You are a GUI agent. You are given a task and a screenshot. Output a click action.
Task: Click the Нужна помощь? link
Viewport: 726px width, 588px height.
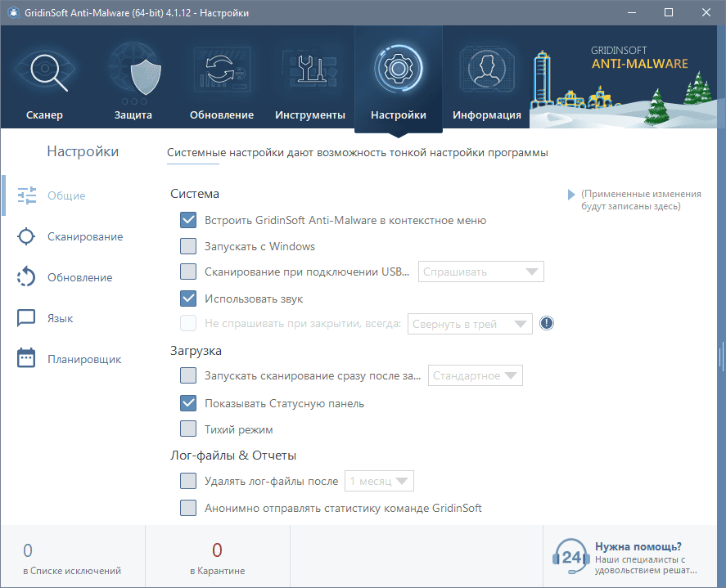coord(638,546)
